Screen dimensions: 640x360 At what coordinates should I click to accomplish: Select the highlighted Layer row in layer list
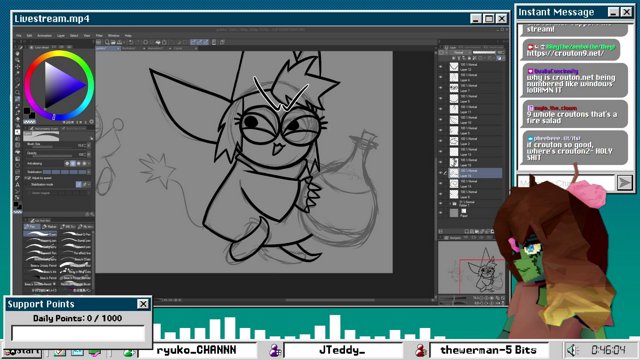click(475, 173)
